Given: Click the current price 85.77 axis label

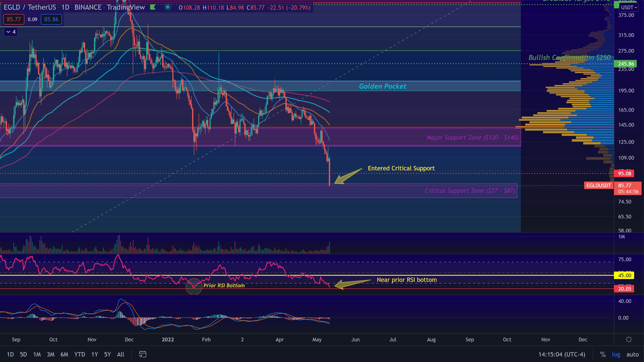Looking at the screenshot, I should [628, 188].
